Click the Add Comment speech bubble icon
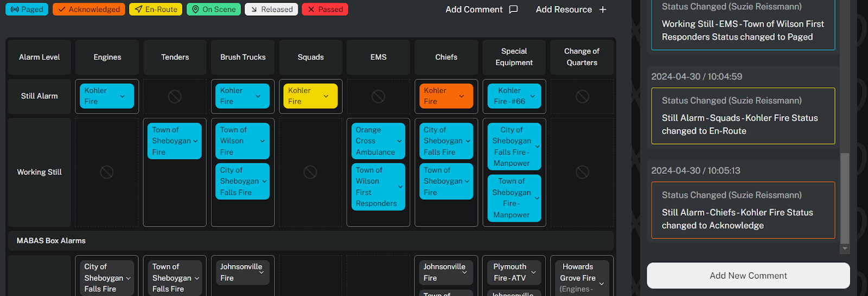 (514, 9)
